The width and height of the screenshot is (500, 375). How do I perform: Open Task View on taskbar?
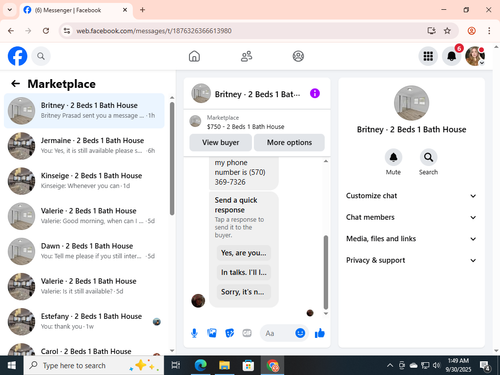[176, 365]
